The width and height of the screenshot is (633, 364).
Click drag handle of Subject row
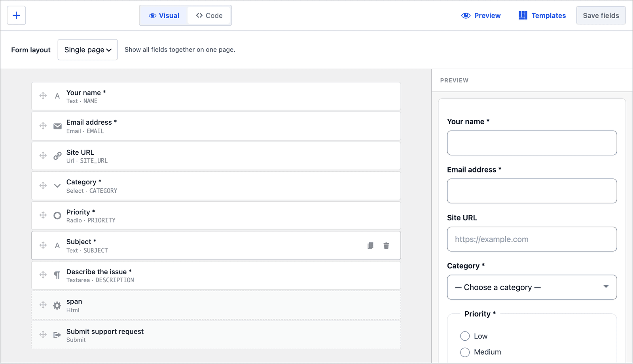pos(43,245)
